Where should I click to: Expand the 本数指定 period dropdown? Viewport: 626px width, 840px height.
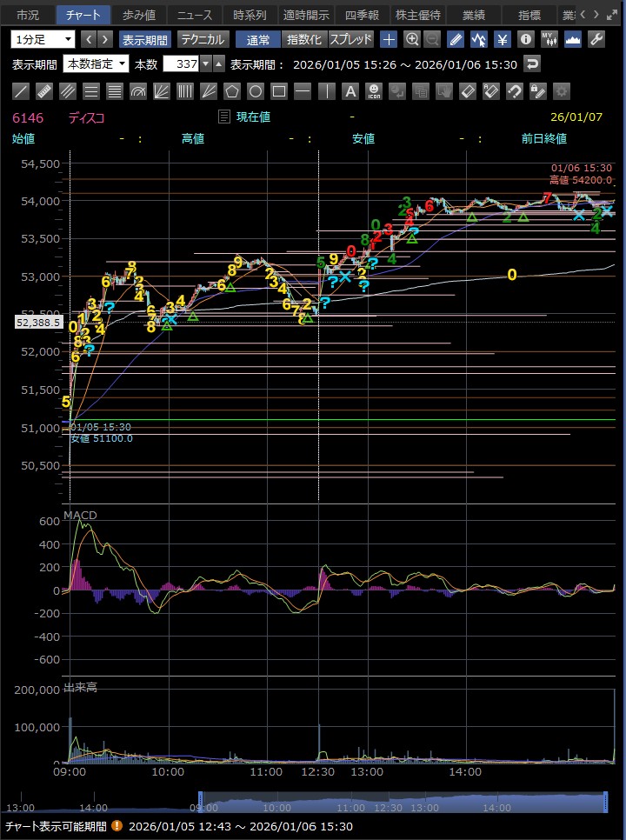tap(96, 63)
